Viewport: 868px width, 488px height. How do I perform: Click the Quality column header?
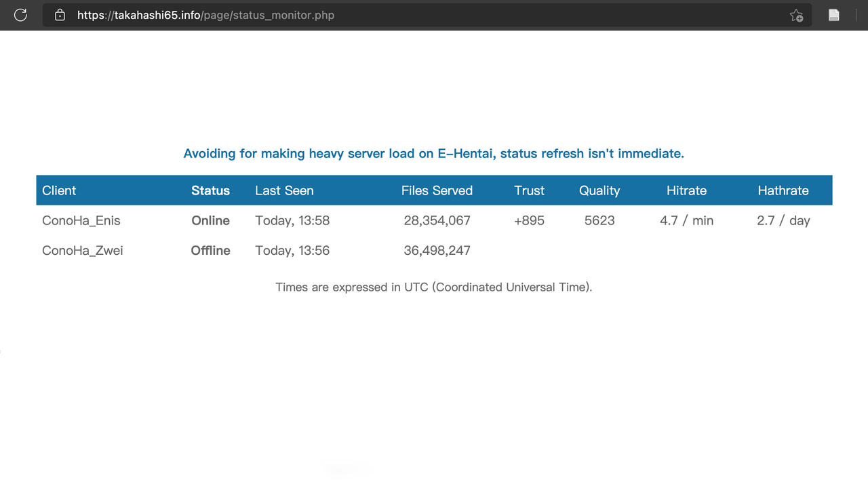click(x=599, y=190)
